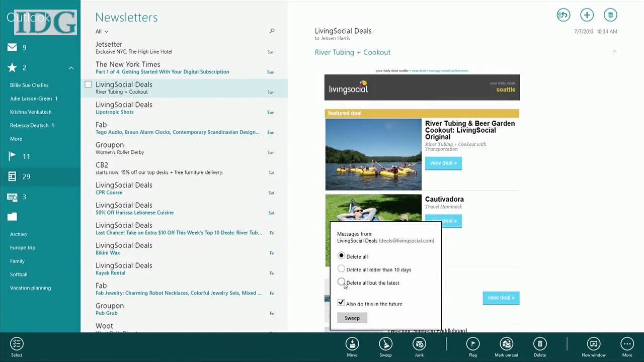644x362 pixels.
Task: Click the Sweep button in popup
Action: click(352, 318)
